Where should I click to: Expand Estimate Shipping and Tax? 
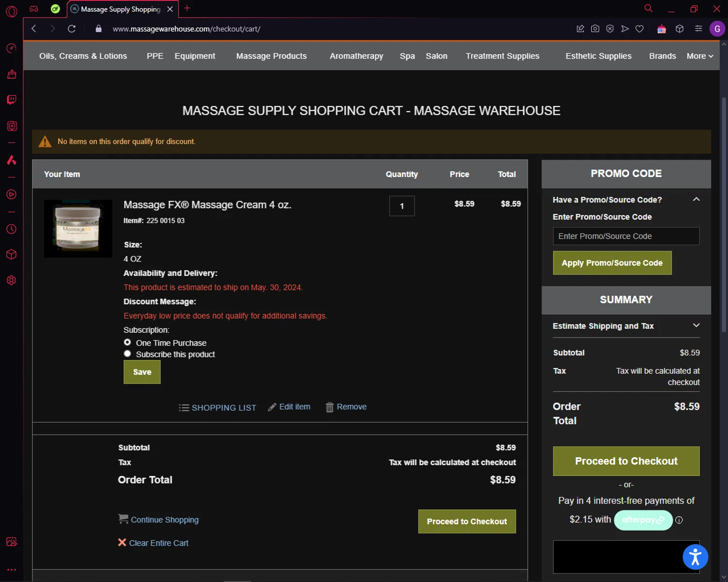[696, 325]
